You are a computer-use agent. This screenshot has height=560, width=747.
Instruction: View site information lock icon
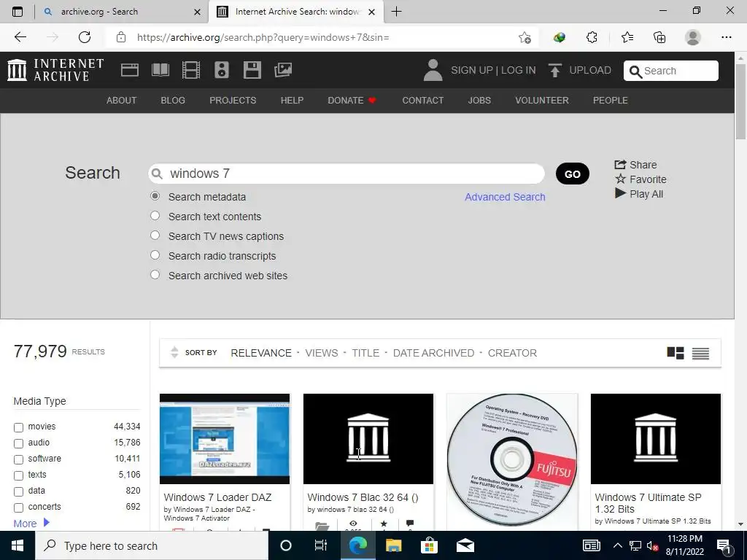click(121, 37)
